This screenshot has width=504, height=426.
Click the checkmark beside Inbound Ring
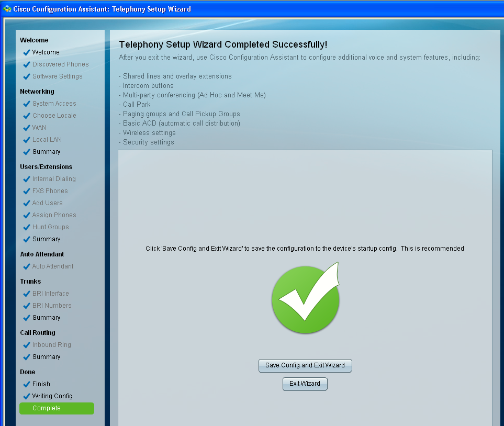(x=27, y=345)
